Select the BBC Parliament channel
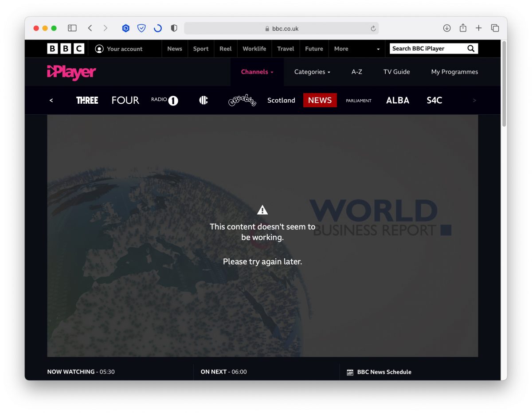Viewport: 532px width, 413px height. click(359, 101)
